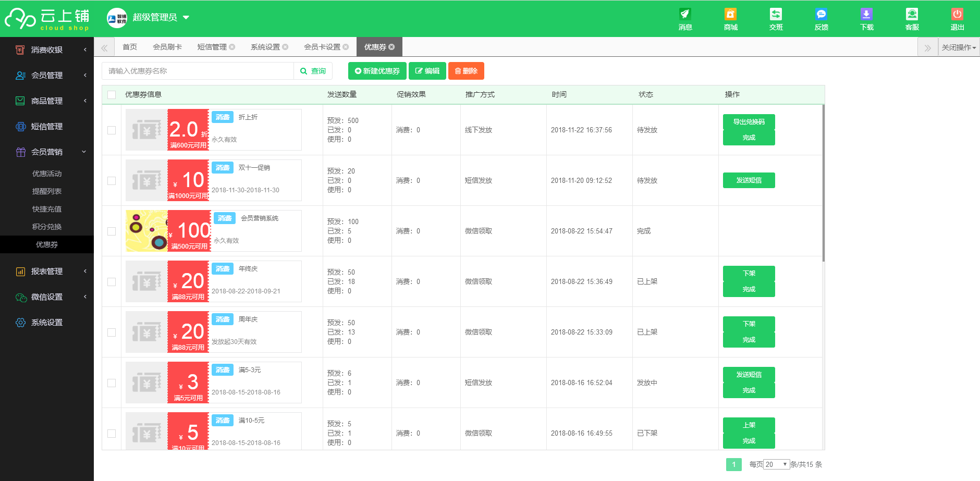
Task: Click the coupon table vertical scrollbar
Action: pyautogui.click(x=824, y=183)
